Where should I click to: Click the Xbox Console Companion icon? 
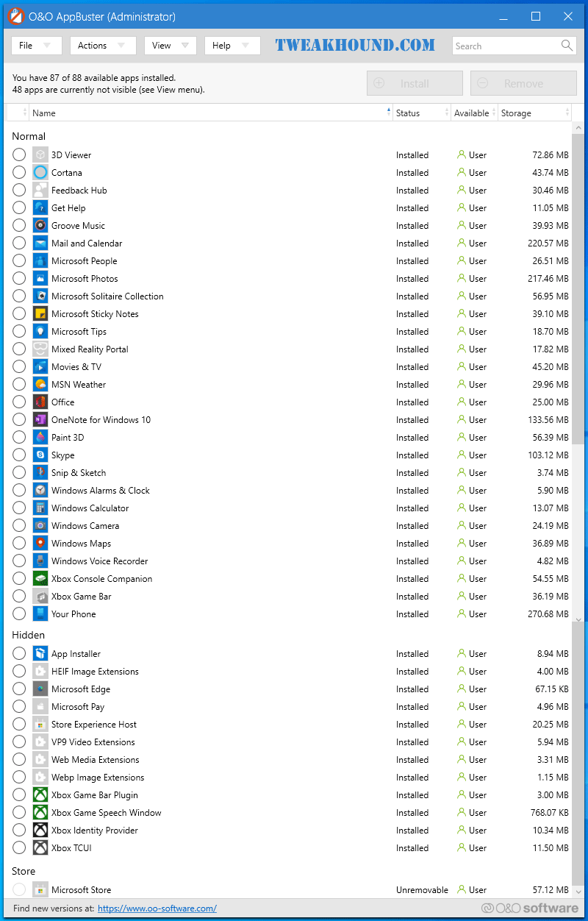(40, 579)
